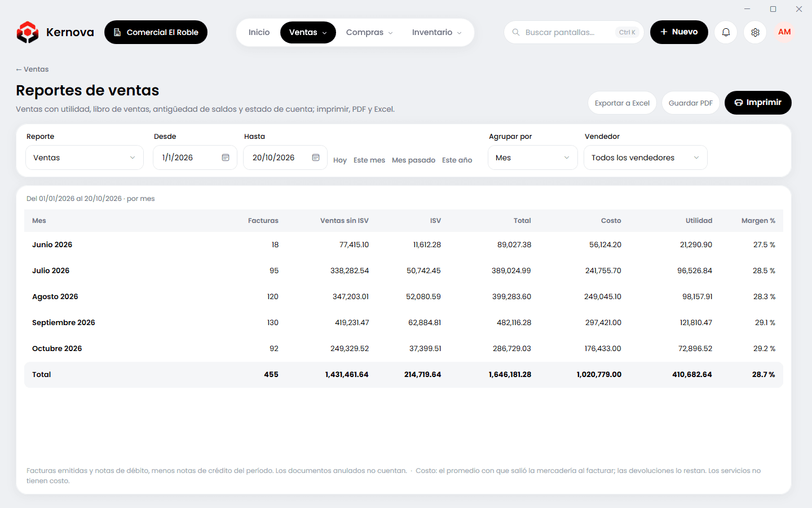Select the Este mes shortcut

(369, 160)
